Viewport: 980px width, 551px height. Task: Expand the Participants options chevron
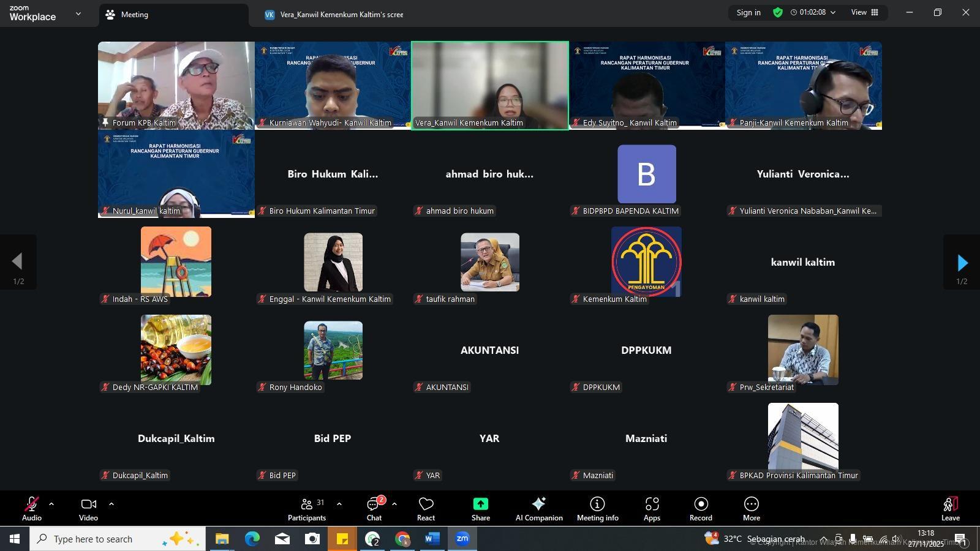click(x=339, y=504)
